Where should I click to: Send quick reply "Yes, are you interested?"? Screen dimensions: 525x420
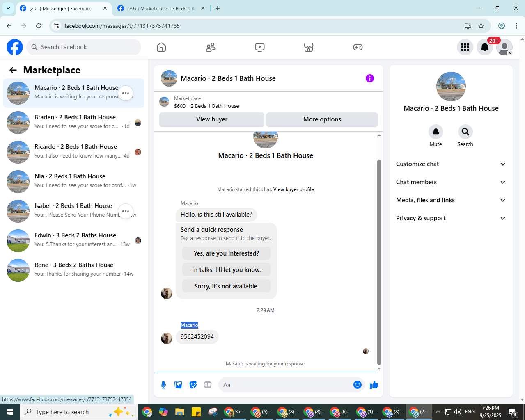pos(227,253)
